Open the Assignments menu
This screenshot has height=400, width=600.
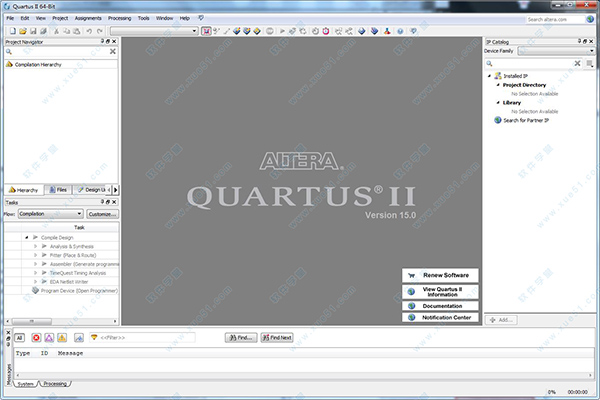88,18
